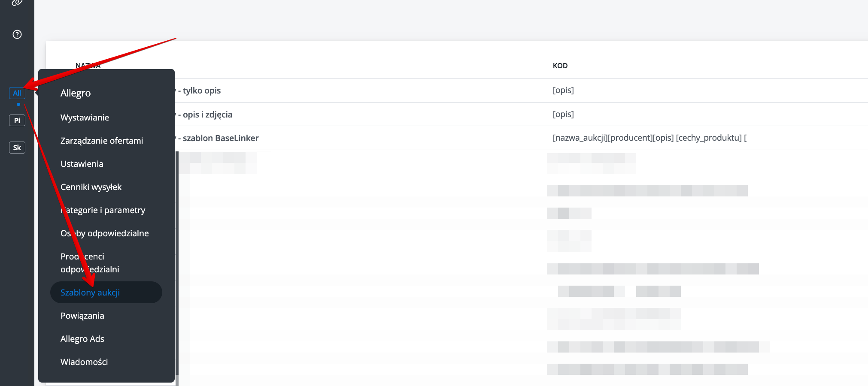Select the 'Sk' sidebar integration icon
The height and width of the screenshot is (386, 868).
[x=17, y=148]
